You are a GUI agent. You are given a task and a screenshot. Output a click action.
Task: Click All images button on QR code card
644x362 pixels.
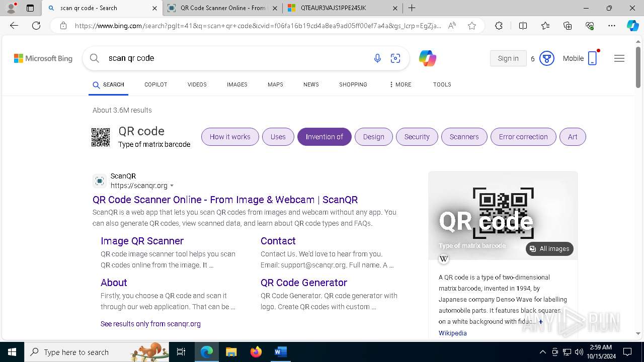[549, 249]
